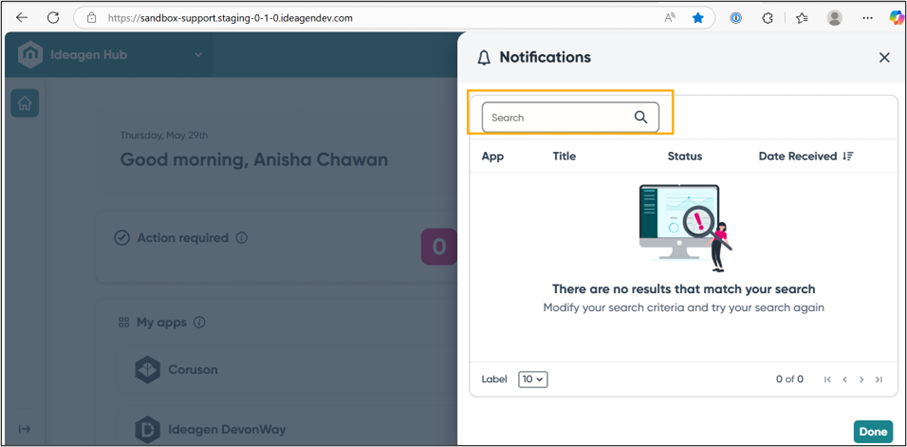Click the favorites star in the address bar
907x447 pixels.
[698, 18]
